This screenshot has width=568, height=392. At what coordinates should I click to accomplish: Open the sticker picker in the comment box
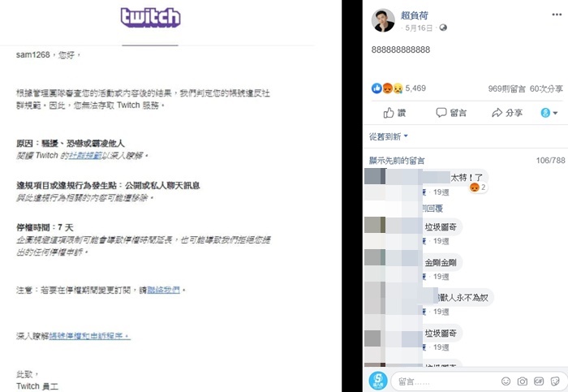(x=557, y=381)
